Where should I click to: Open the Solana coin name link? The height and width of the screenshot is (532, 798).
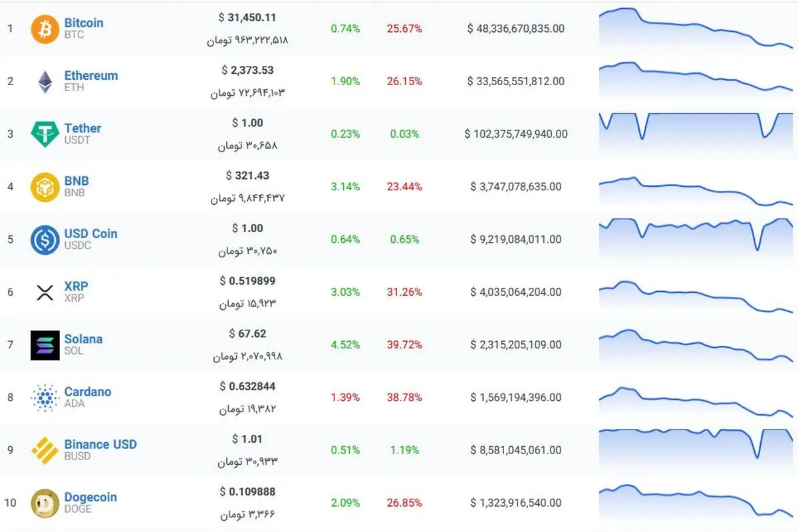pos(83,338)
